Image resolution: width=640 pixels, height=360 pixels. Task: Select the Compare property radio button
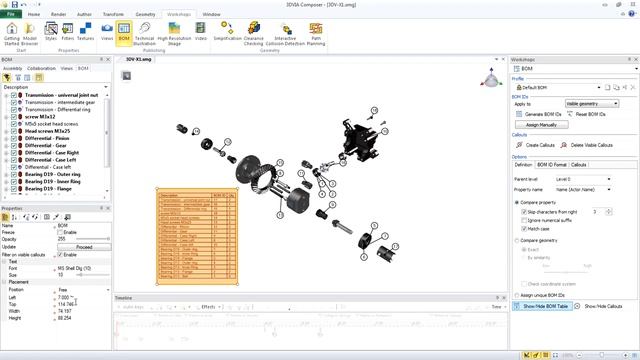pyautogui.click(x=517, y=202)
